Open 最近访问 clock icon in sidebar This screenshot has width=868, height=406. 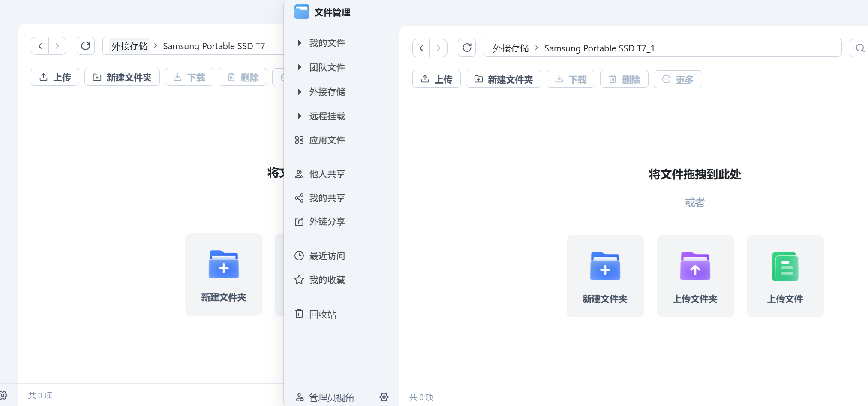(299, 256)
